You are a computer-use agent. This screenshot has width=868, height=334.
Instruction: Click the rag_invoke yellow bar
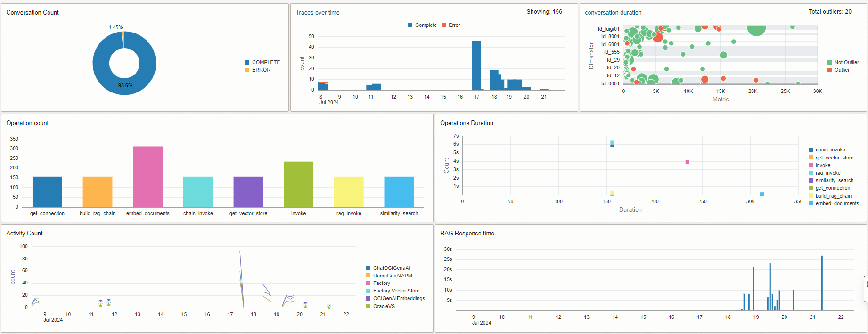point(349,192)
